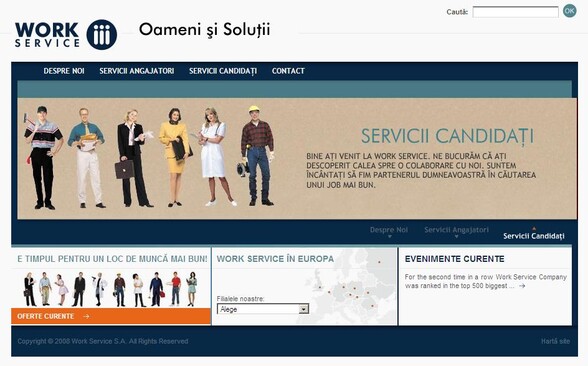Click the EVENIMENTE CURENTE heading
The height and width of the screenshot is (366, 588).
click(x=454, y=259)
